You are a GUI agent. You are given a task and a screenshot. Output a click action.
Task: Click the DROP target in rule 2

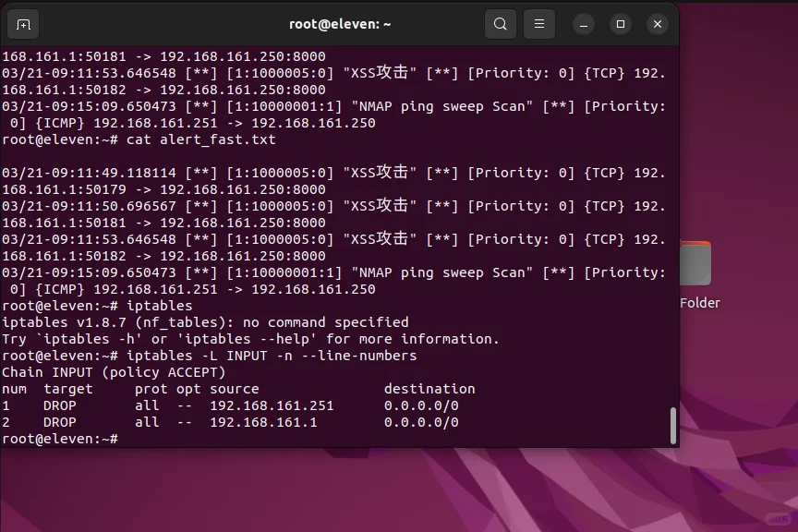click(59, 422)
